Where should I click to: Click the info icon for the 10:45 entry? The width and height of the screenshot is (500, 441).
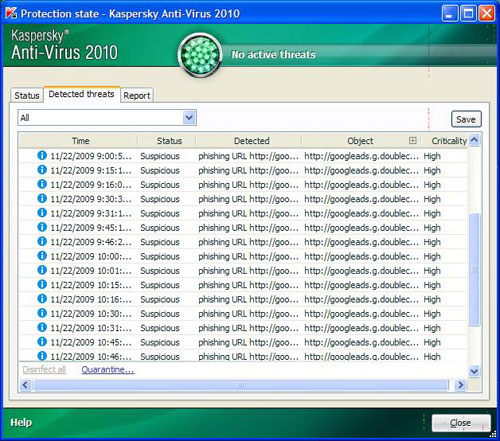tap(42, 342)
